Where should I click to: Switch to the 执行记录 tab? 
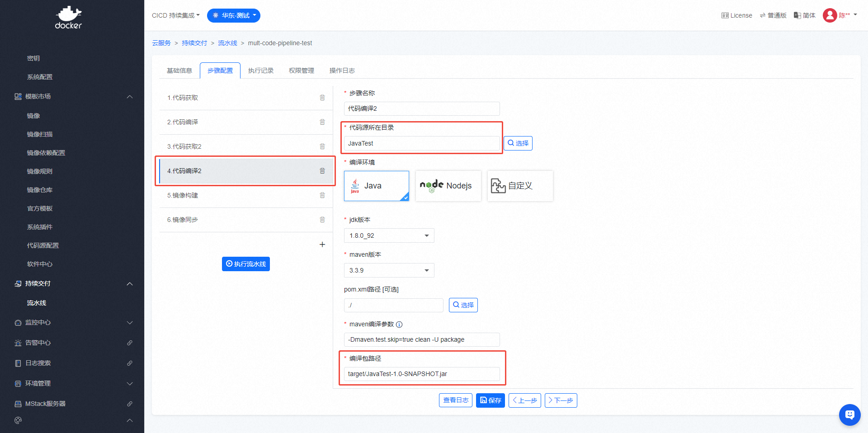(x=261, y=71)
